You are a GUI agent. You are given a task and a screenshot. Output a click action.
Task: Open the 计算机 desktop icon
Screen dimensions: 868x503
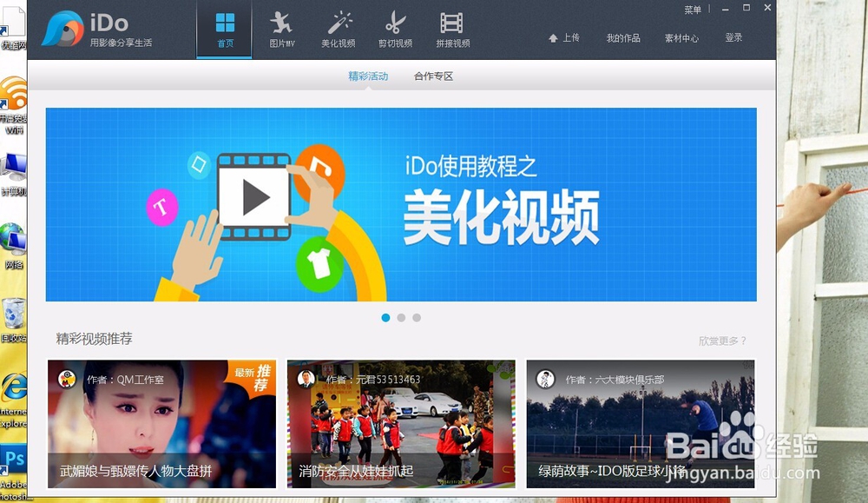point(13,175)
